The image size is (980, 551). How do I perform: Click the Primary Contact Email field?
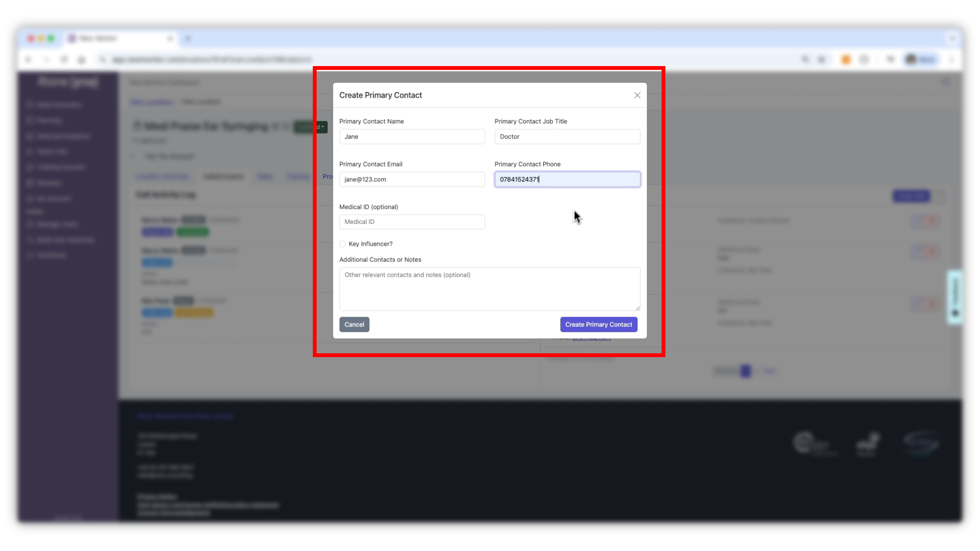[412, 179]
